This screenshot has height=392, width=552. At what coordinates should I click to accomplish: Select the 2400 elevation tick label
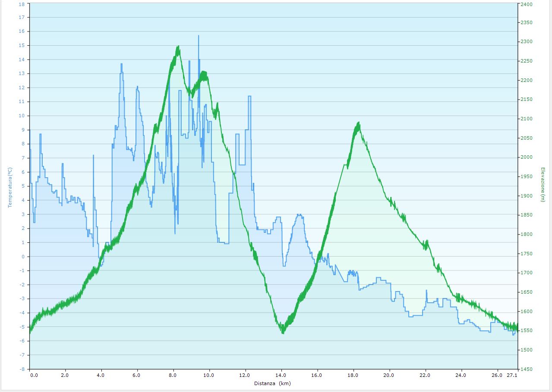click(x=528, y=4)
